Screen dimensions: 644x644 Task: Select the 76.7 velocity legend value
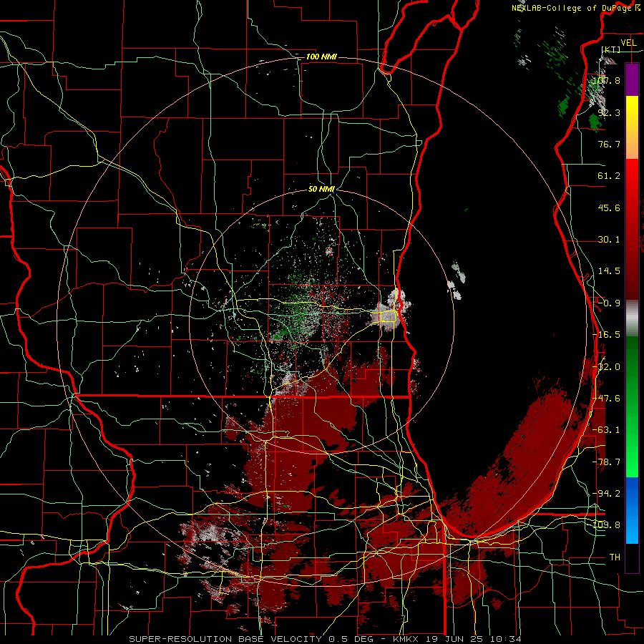(x=609, y=144)
